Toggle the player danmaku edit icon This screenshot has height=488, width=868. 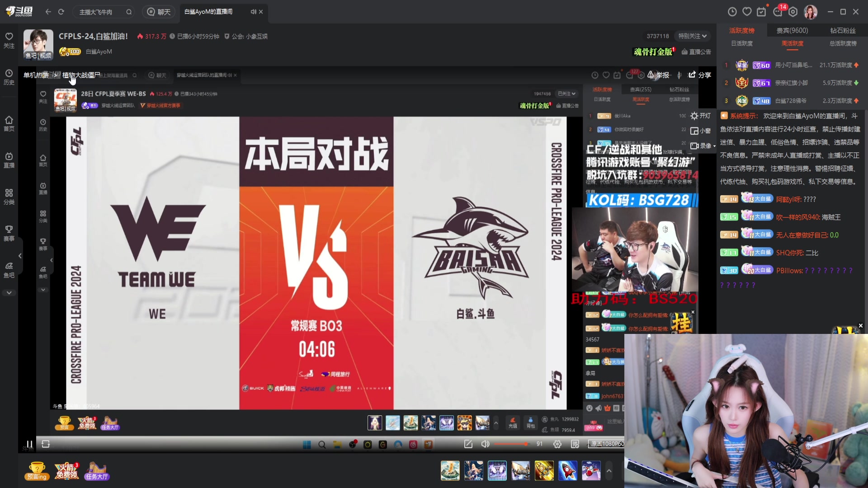(x=468, y=444)
